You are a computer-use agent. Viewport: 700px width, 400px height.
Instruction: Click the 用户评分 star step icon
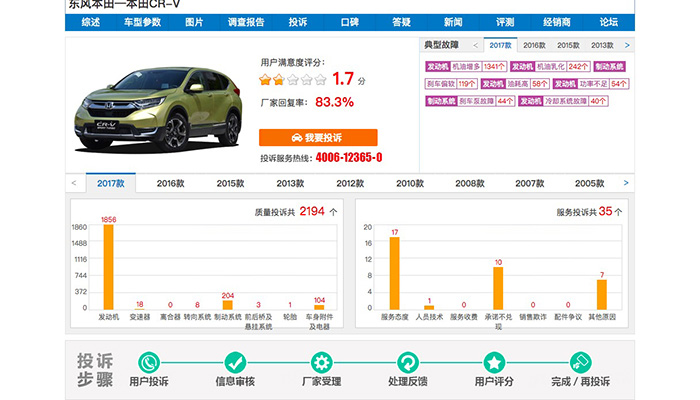click(494, 362)
